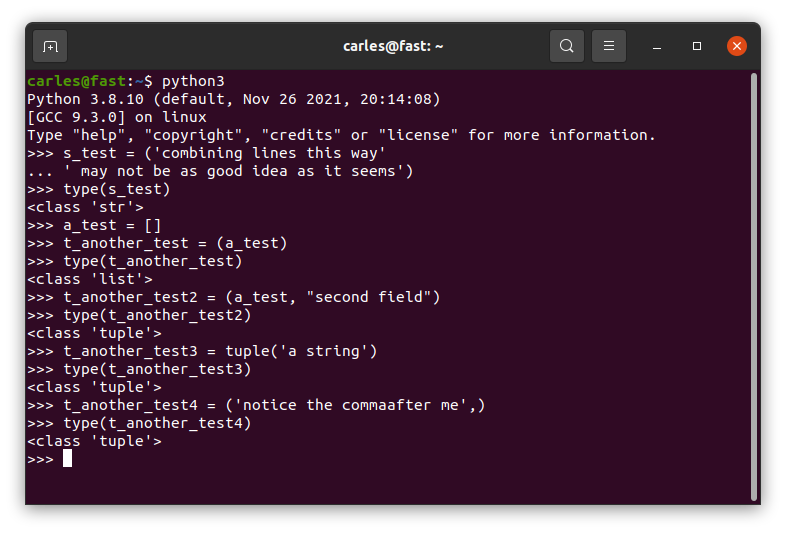786x533 pixels.
Task: Click the window title carles@fast
Action: (x=393, y=46)
